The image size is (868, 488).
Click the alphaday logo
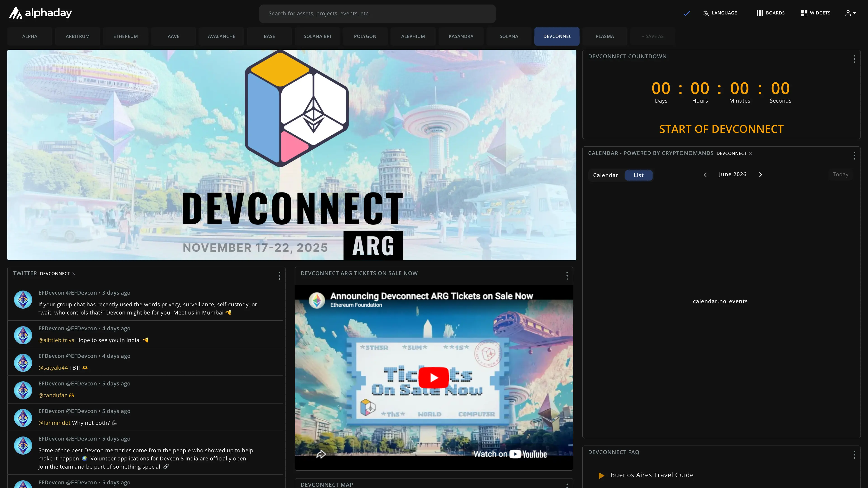[40, 13]
